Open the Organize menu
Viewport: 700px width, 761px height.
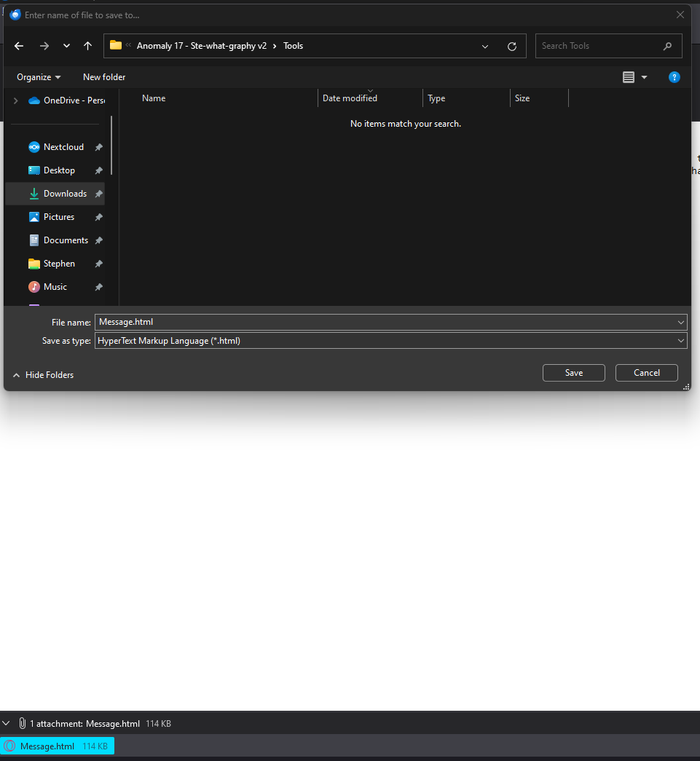coord(39,77)
